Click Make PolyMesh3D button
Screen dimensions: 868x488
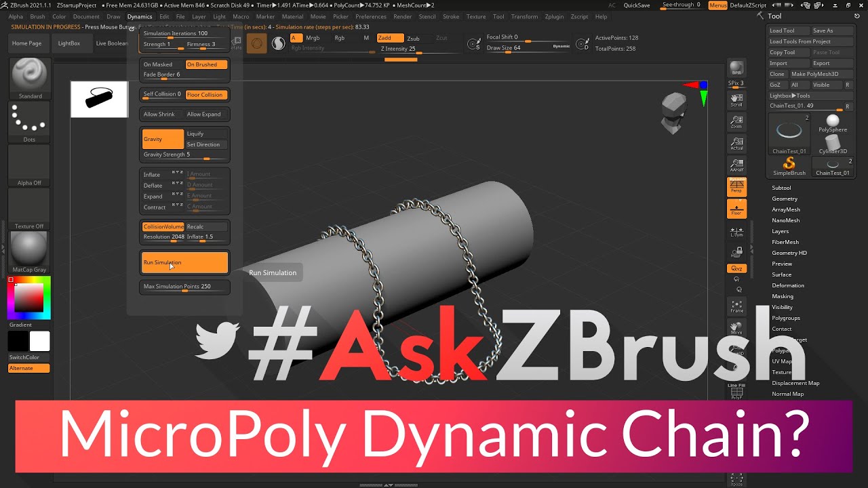tap(820, 74)
